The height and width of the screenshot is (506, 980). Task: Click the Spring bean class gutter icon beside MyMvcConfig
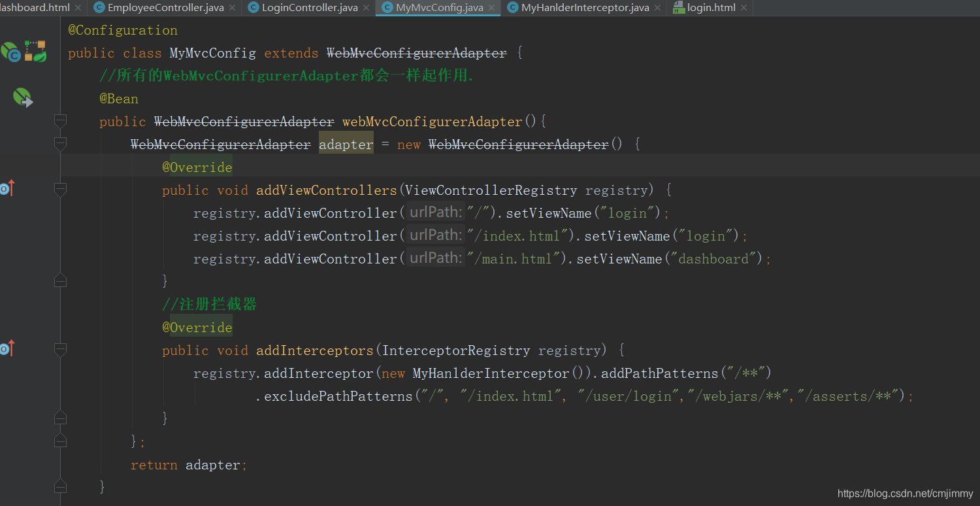11,52
